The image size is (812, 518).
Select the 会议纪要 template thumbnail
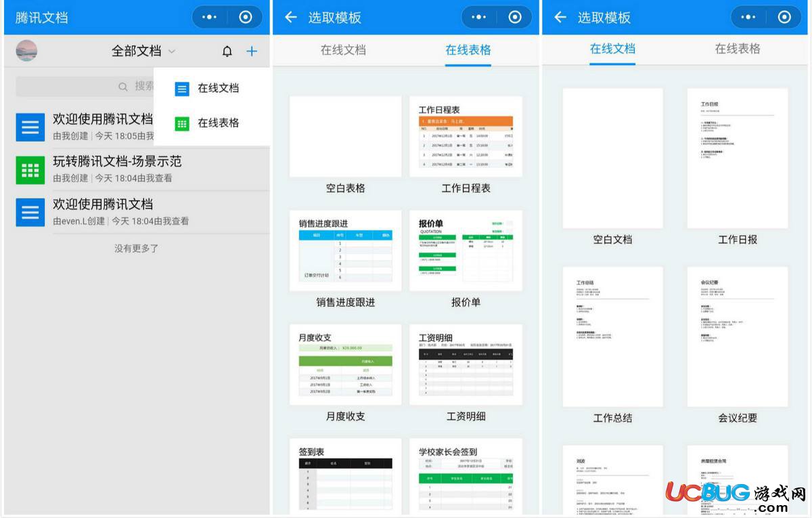pos(738,337)
